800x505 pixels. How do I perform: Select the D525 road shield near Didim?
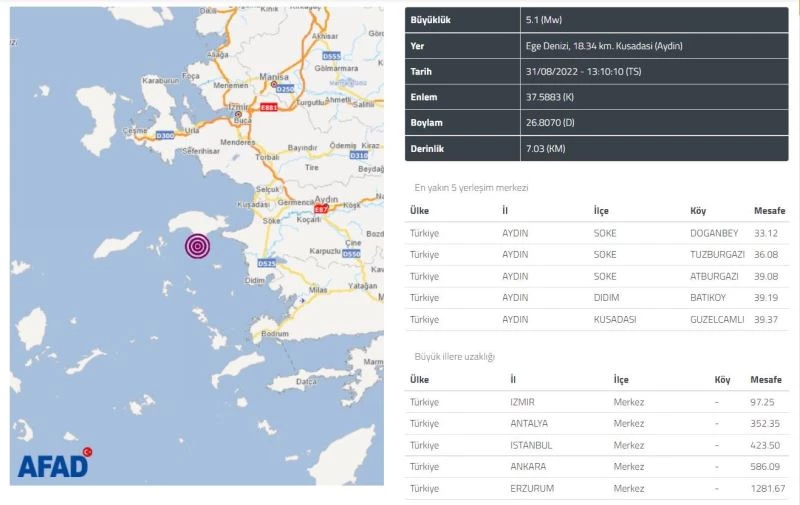(266, 263)
